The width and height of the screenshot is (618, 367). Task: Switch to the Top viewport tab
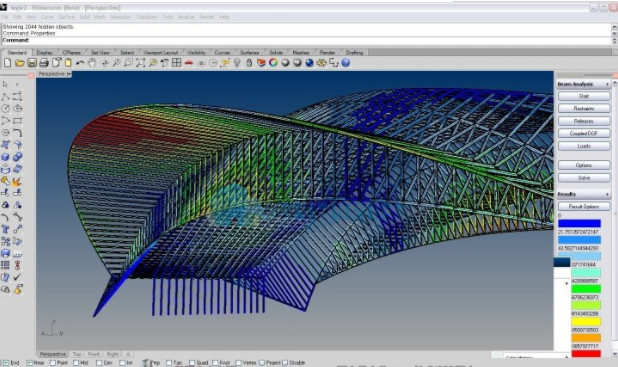pos(77,354)
